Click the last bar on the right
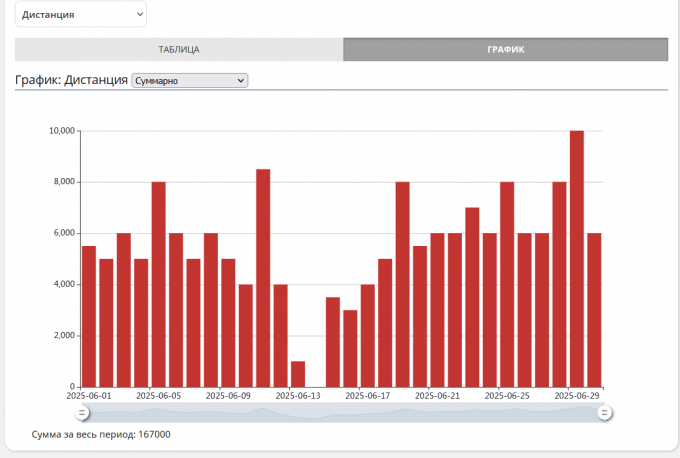The width and height of the screenshot is (680, 458). [x=594, y=310]
